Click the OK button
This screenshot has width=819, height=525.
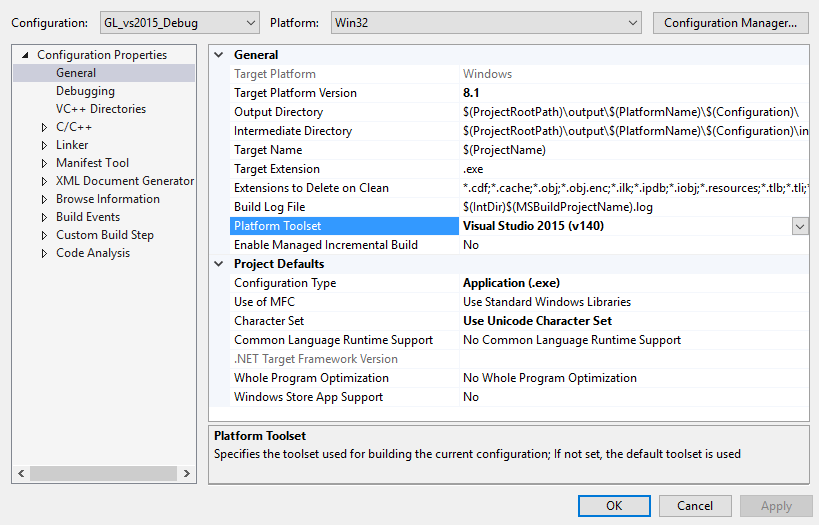coord(614,506)
